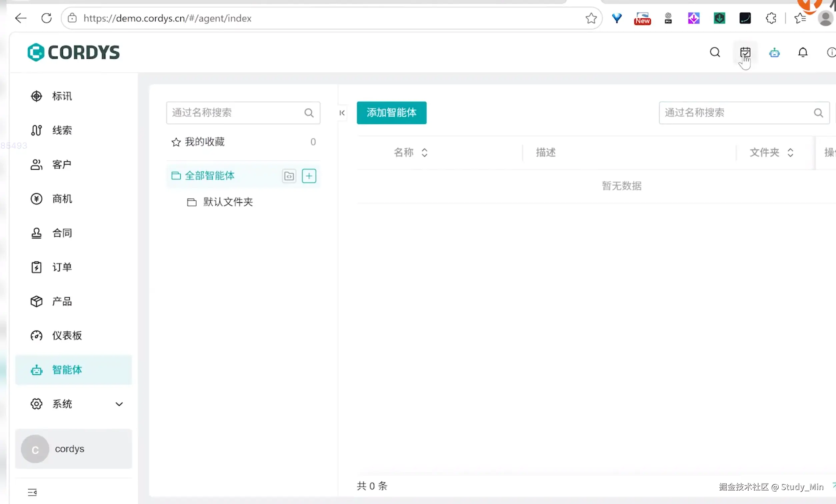Click search magnifier in folder search box
The height and width of the screenshot is (504, 836).
[x=309, y=113]
